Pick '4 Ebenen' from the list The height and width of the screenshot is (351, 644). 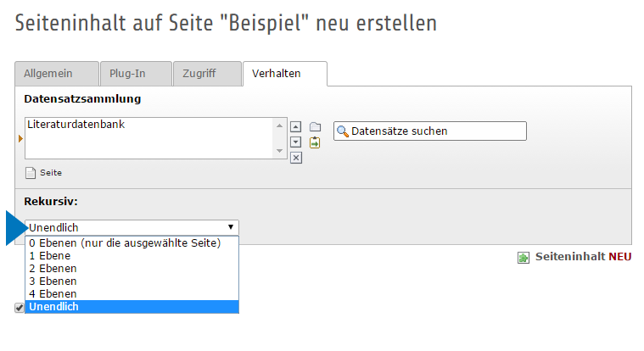coord(53,293)
